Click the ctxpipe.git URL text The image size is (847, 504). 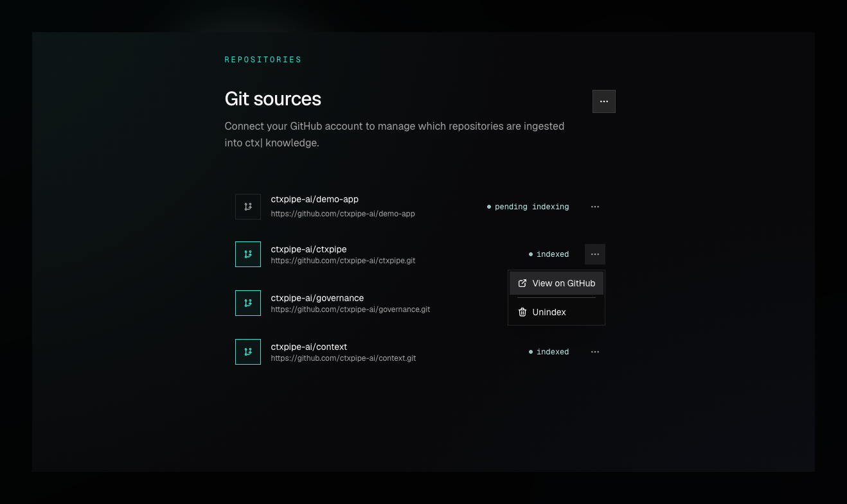point(343,261)
